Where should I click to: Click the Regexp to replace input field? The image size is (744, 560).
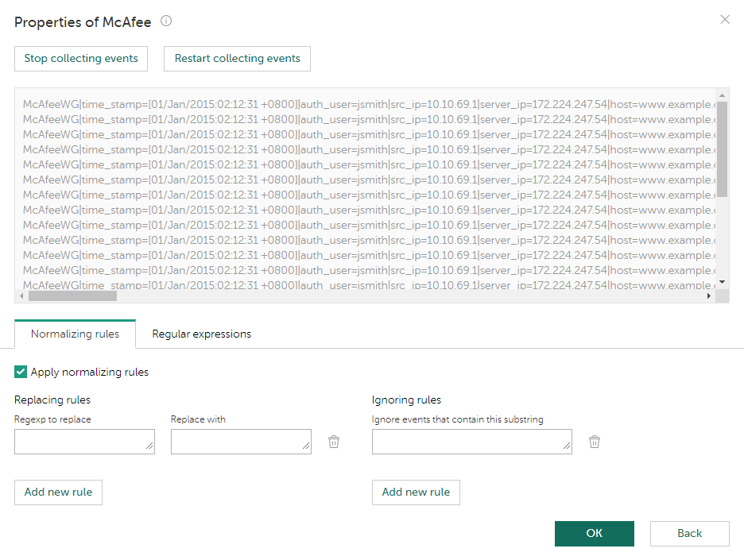84,441
